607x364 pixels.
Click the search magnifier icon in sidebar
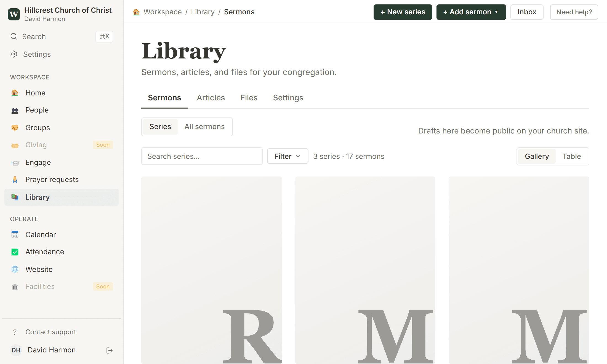coord(14,36)
